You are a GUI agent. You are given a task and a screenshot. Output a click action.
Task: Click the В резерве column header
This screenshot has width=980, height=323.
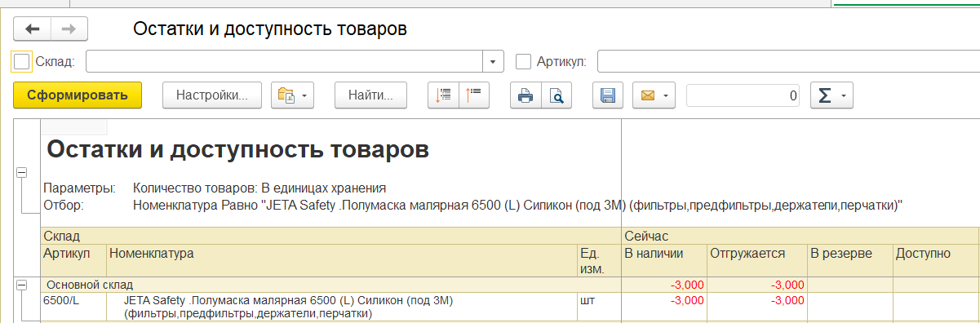click(850, 260)
